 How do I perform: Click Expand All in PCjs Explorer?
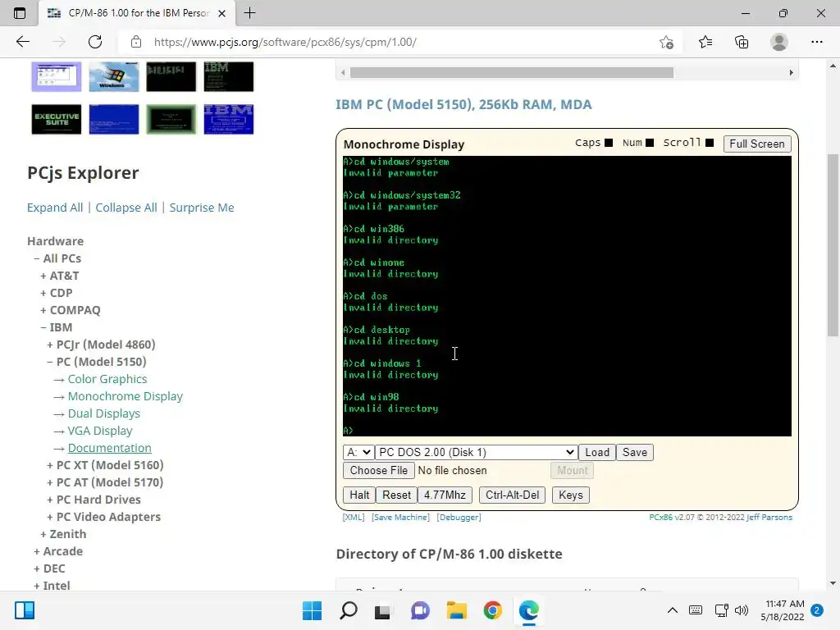(x=55, y=208)
